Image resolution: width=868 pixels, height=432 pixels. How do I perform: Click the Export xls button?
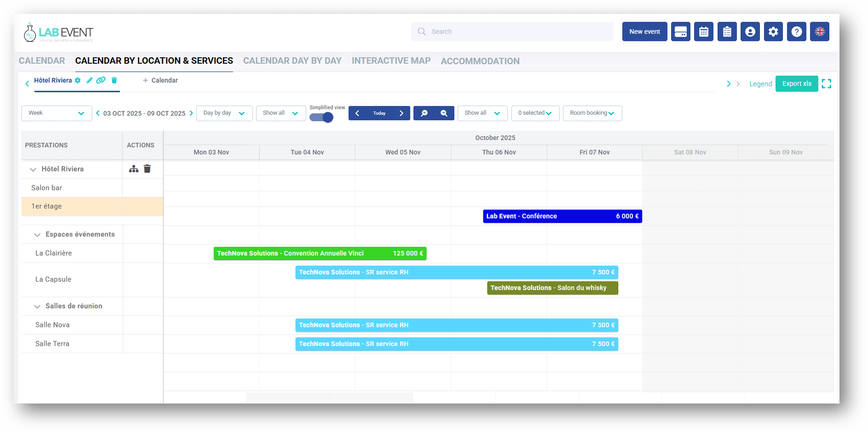[797, 84]
